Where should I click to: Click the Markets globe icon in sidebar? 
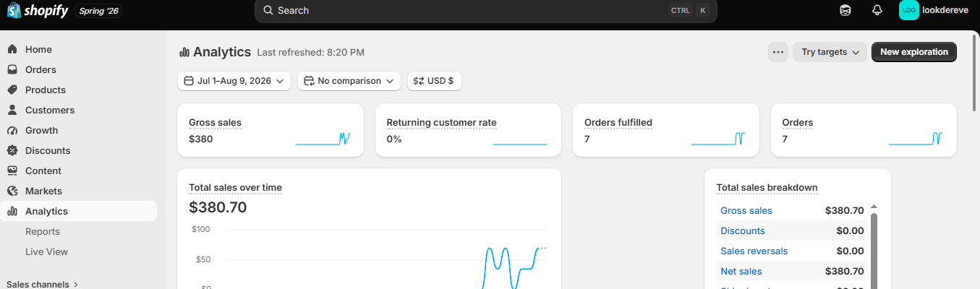pos(12,191)
